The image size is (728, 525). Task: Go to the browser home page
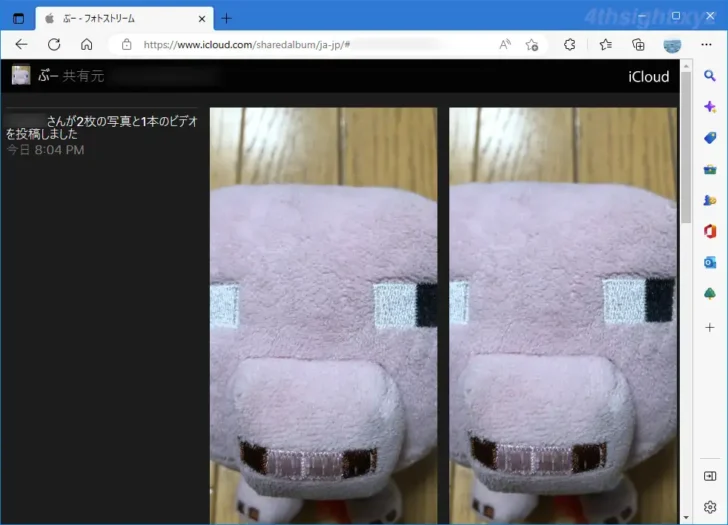tap(86, 45)
